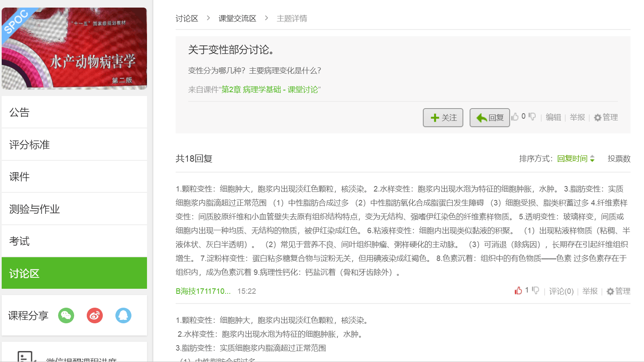Toggle 回复时间 sort order arrows

pos(592,159)
